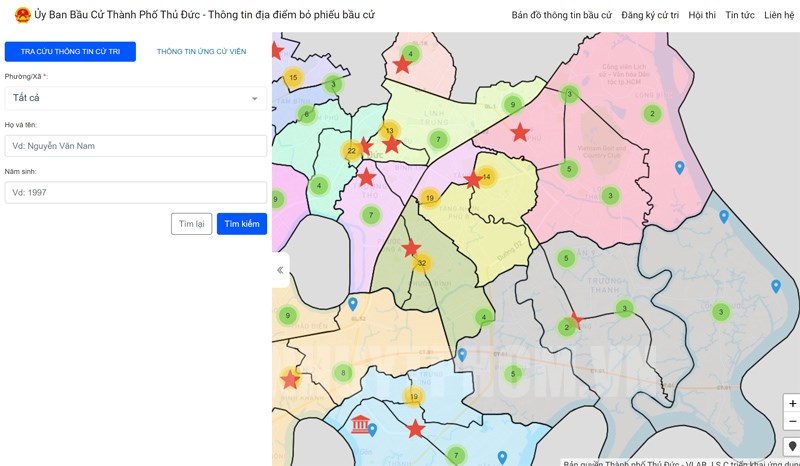This screenshot has height=466, width=800.
Task: Select the cluster marker labeled 14
Action: 486,177
